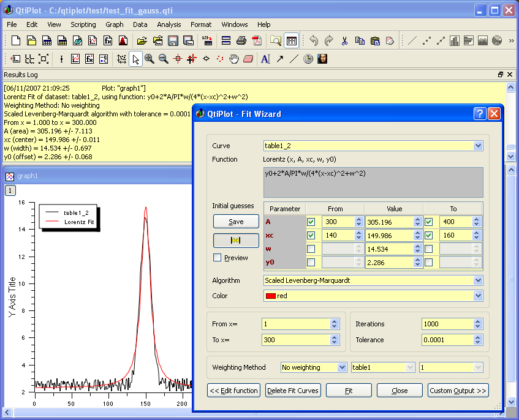The width and height of the screenshot is (519, 420).
Task: Click the Paste clipboard icon
Action: [375, 40]
